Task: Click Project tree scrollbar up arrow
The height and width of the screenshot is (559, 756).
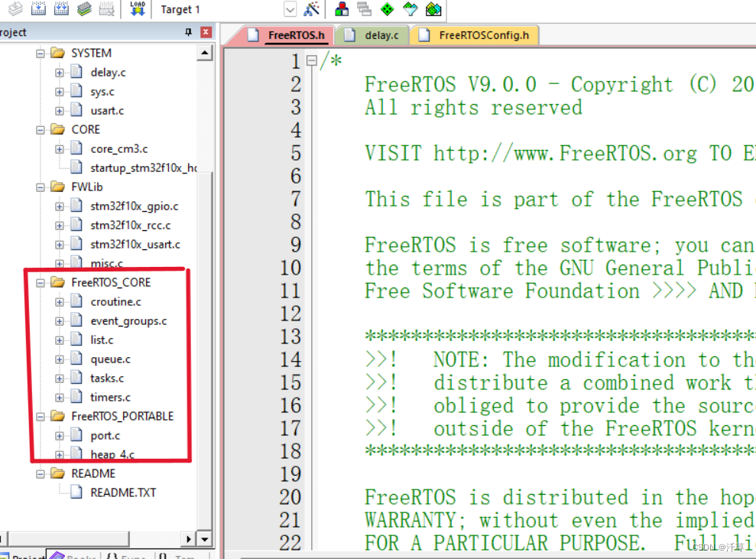Action: point(205,53)
